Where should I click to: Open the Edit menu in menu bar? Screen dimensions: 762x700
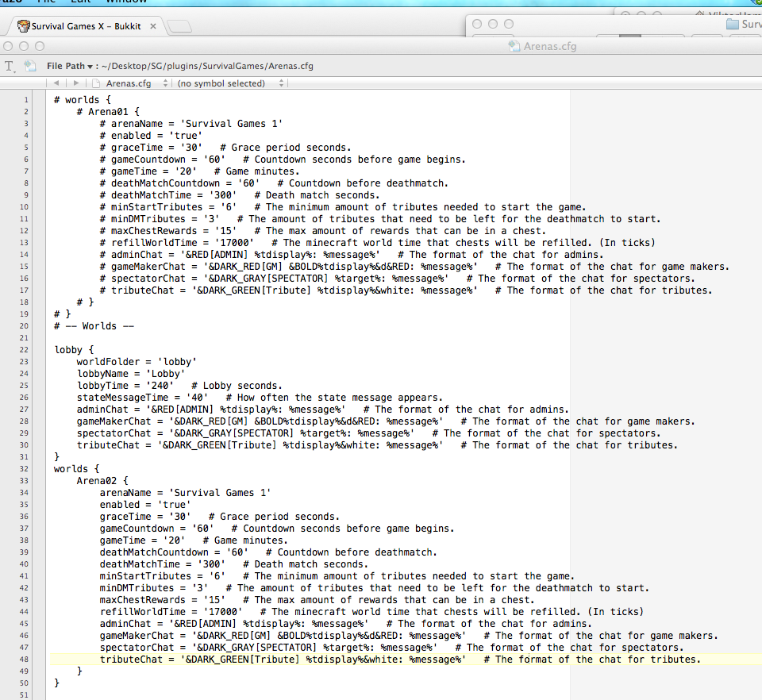80,2
